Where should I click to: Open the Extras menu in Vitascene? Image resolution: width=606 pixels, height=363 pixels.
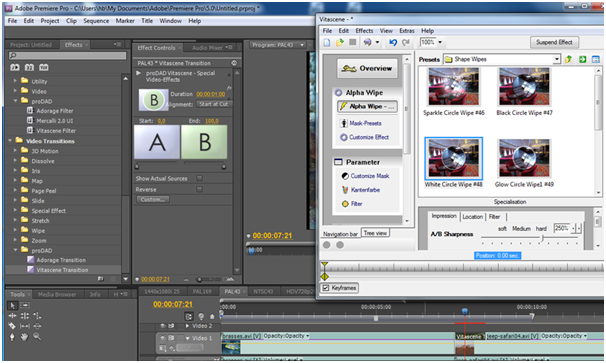pyautogui.click(x=407, y=31)
